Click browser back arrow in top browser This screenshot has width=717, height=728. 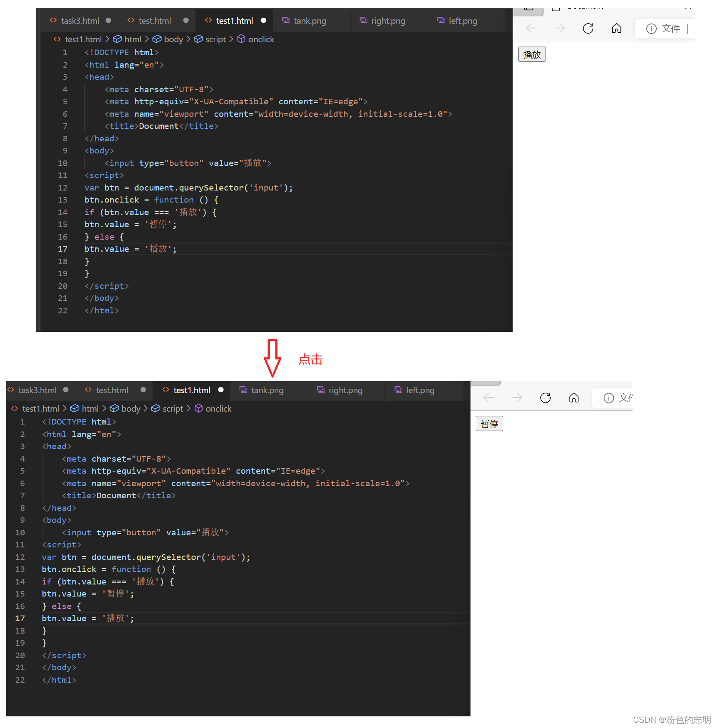click(x=531, y=28)
